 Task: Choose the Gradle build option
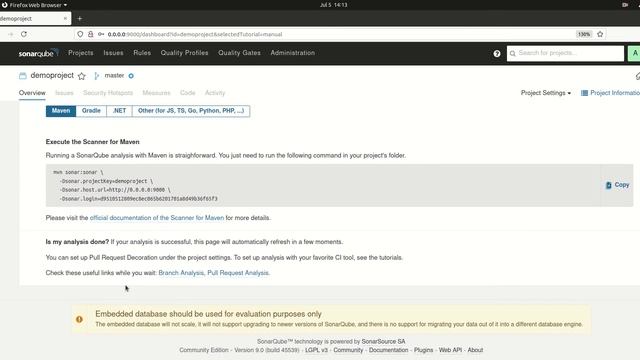(x=91, y=111)
